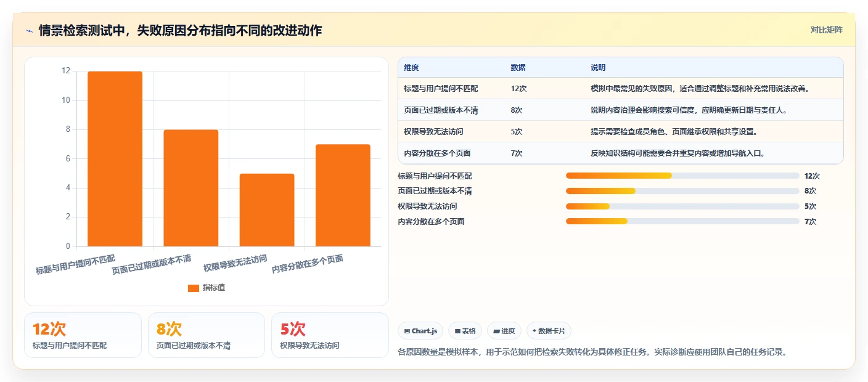Click the 说明 table column header
The width and height of the screenshot is (868, 382).
tap(598, 68)
